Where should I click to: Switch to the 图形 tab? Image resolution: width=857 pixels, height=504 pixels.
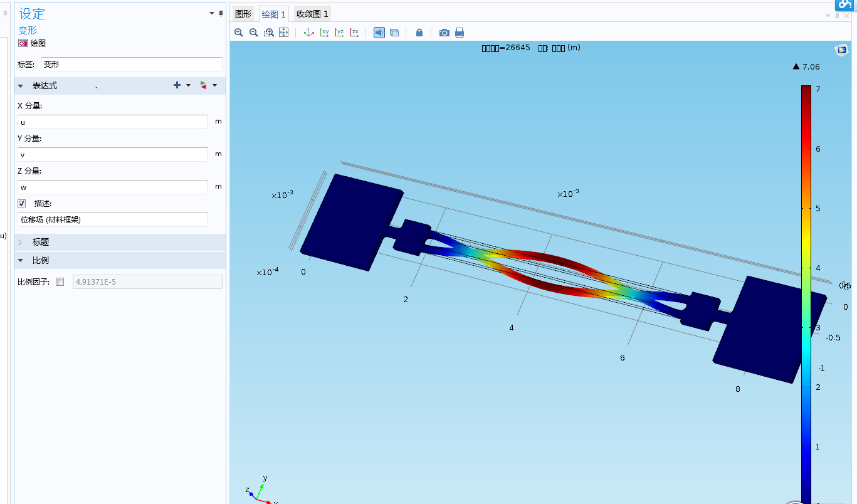(x=243, y=14)
